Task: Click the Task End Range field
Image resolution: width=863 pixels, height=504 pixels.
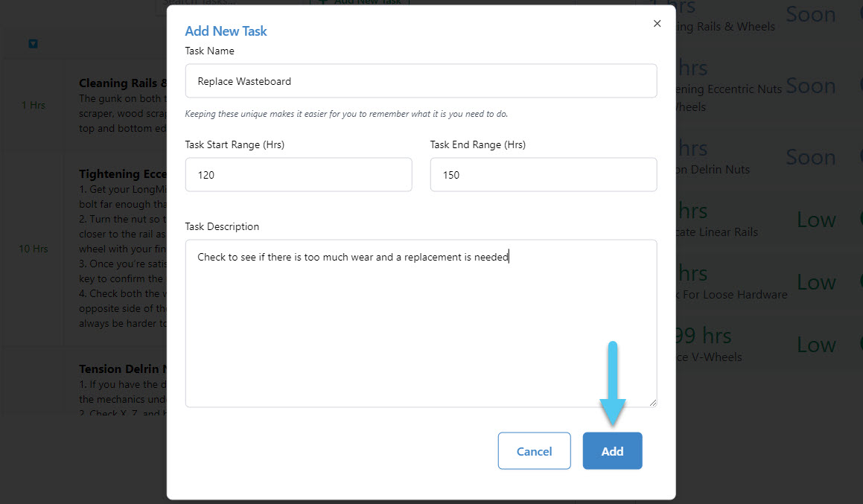Action: 543,175
